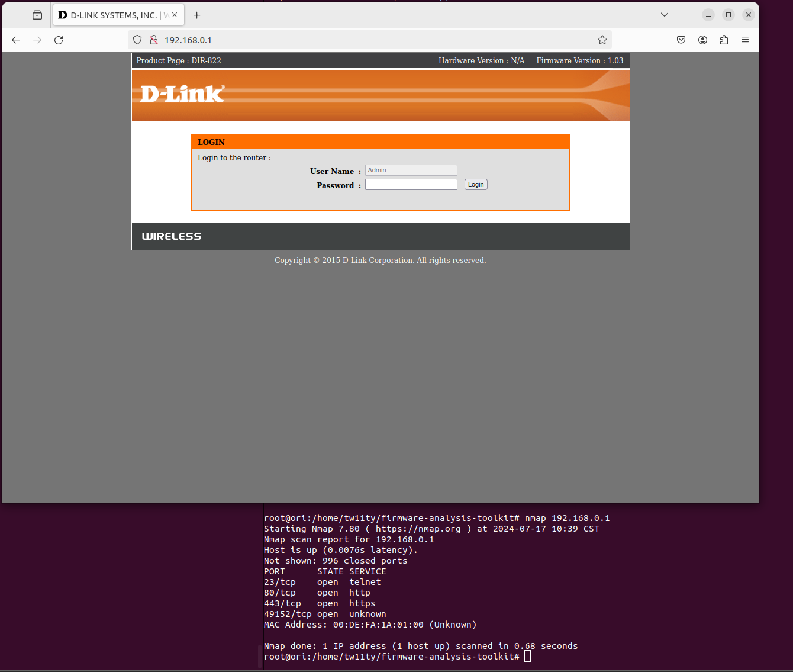Click the Login button
The width and height of the screenshot is (793, 672).
476,185
